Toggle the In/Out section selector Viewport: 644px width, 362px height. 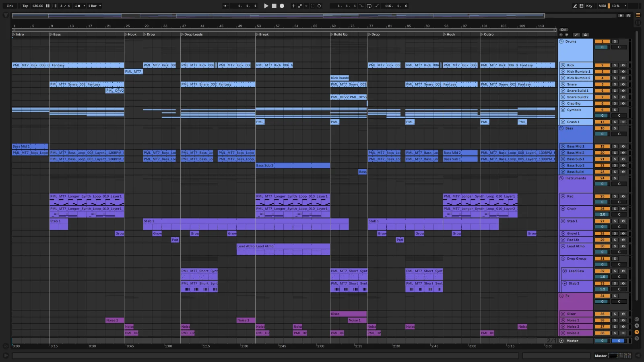click(637, 319)
